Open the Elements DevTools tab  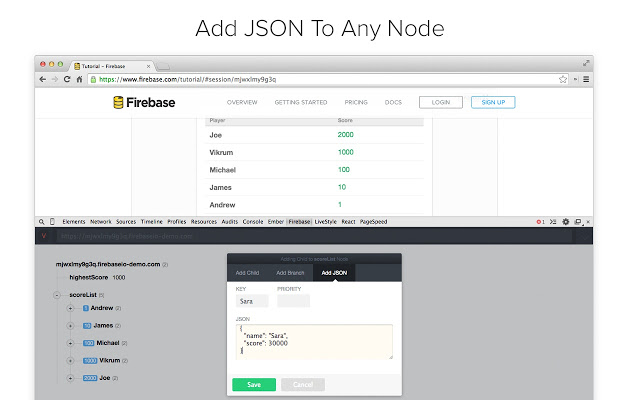coord(74,222)
